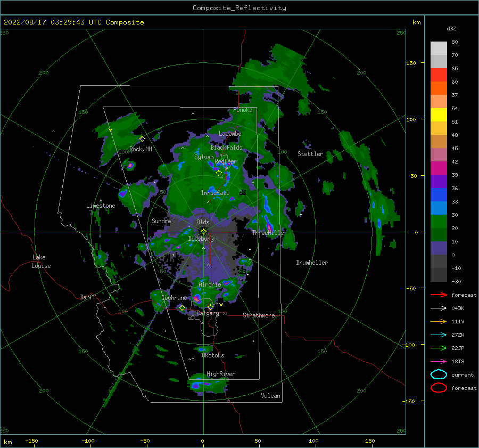Click the Limestone label on the map
The width and height of the screenshot is (479, 448).
(101, 206)
